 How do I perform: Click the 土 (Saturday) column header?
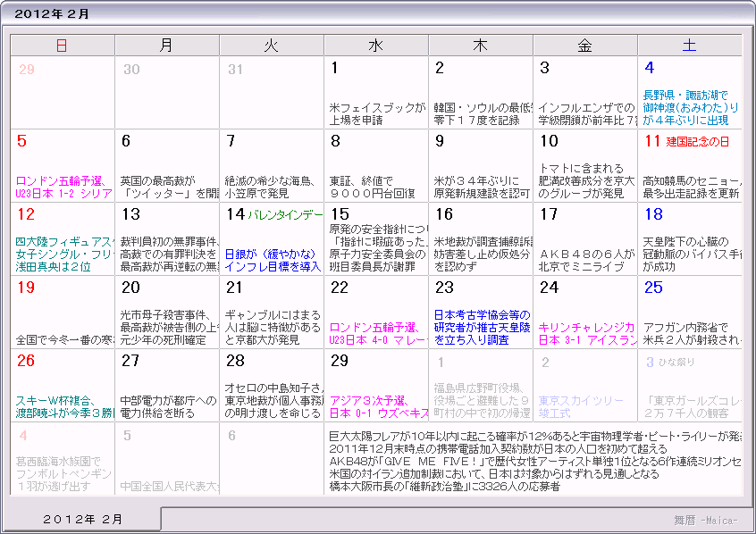tap(690, 46)
